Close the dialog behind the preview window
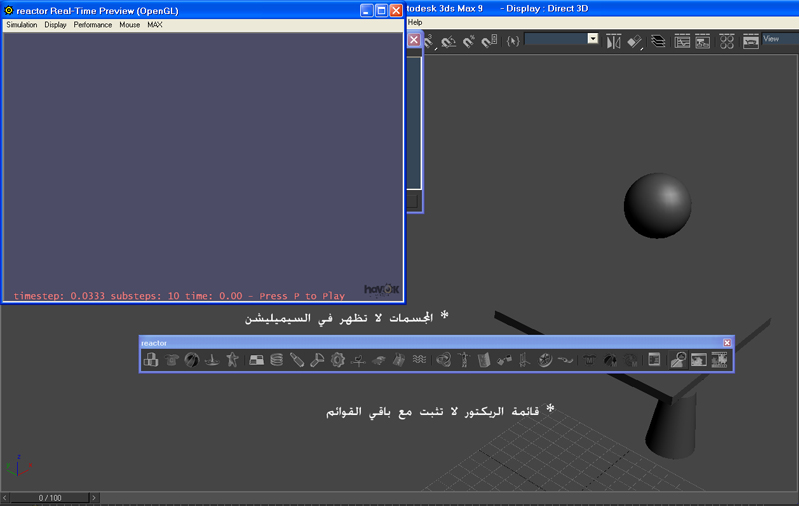 414,40
